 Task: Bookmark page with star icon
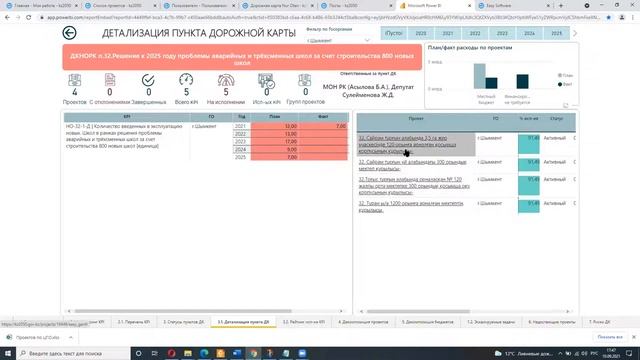point(609,18)
